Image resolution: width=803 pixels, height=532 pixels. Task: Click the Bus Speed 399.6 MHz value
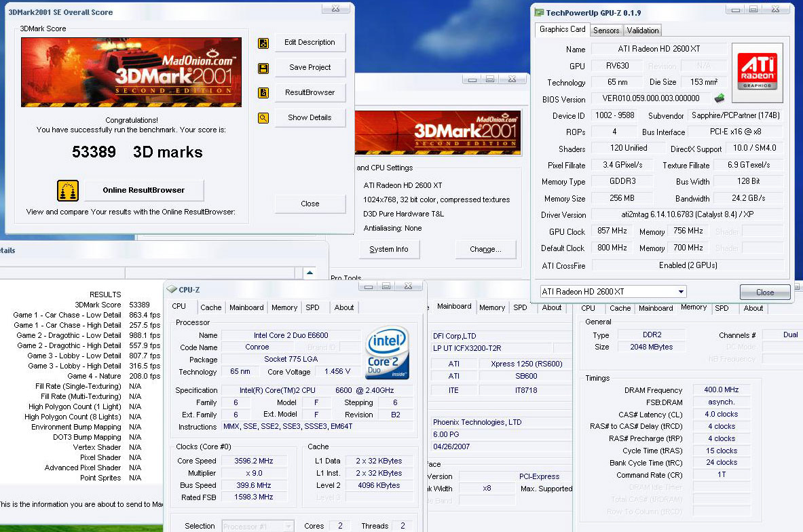[253, 485]
